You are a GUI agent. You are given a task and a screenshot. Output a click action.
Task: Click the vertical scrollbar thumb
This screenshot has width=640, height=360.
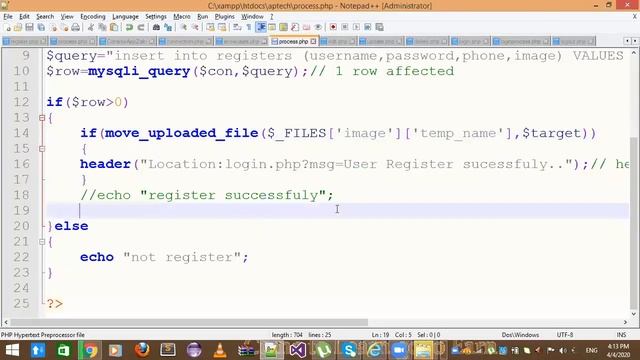(x=633, y=223)
